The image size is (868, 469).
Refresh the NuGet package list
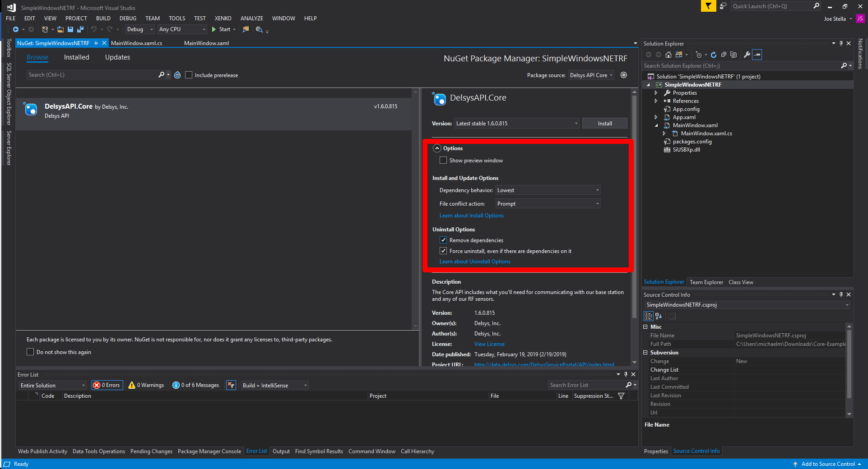[177, 75]
